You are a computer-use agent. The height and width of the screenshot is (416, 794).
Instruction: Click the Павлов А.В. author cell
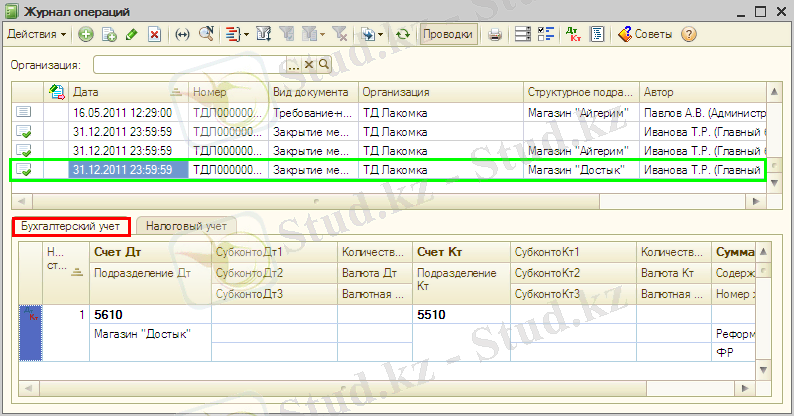click(x=703, y=112)
